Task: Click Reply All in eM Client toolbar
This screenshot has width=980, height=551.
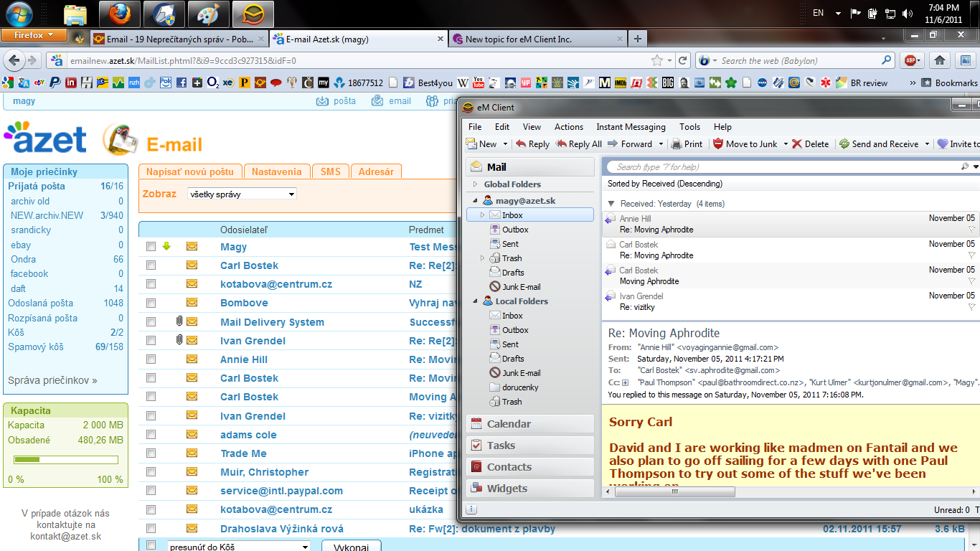Action: tap(579, 143)
